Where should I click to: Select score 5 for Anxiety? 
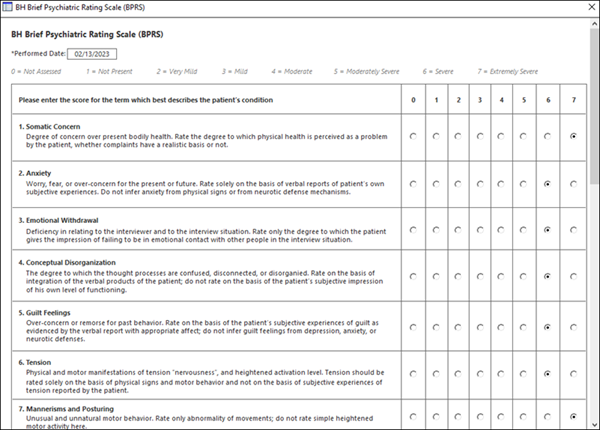(x=526, y=184)
